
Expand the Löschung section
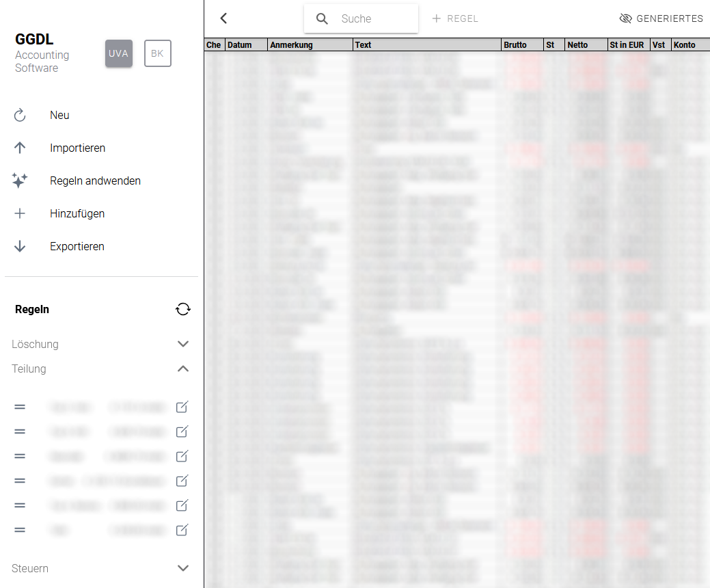coord(182,344)
